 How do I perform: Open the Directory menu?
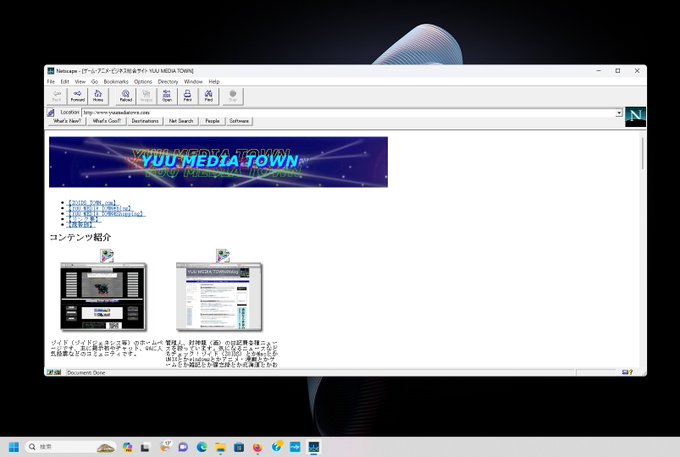pos(168,82)
